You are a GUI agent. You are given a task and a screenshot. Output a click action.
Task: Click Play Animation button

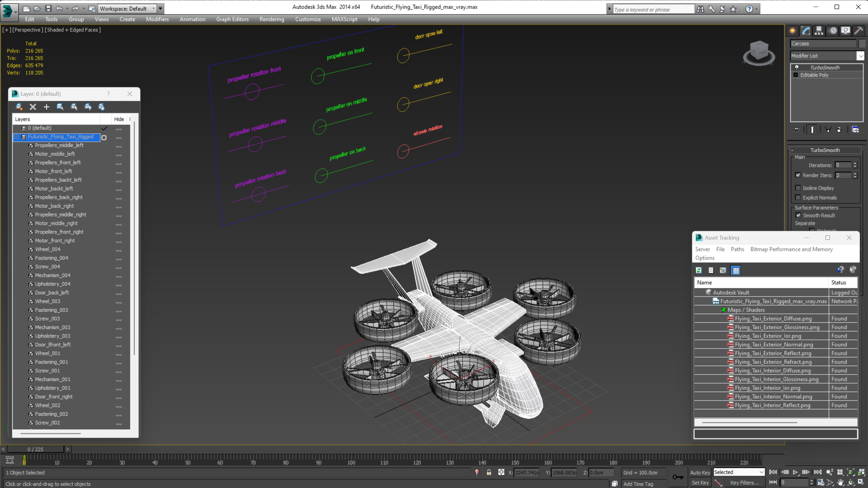tap(795, 472)
